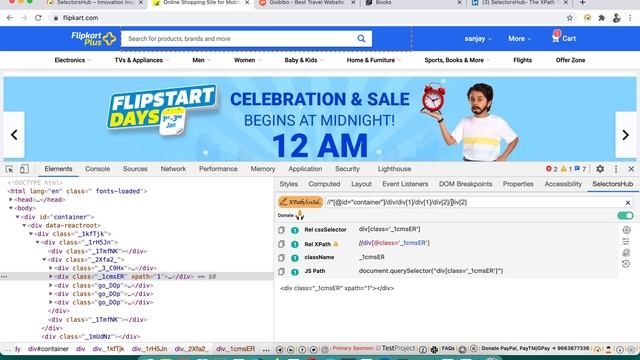This screenshot has height=360, width=640.
Task: Collapse the div id container node
Action: 18,217
